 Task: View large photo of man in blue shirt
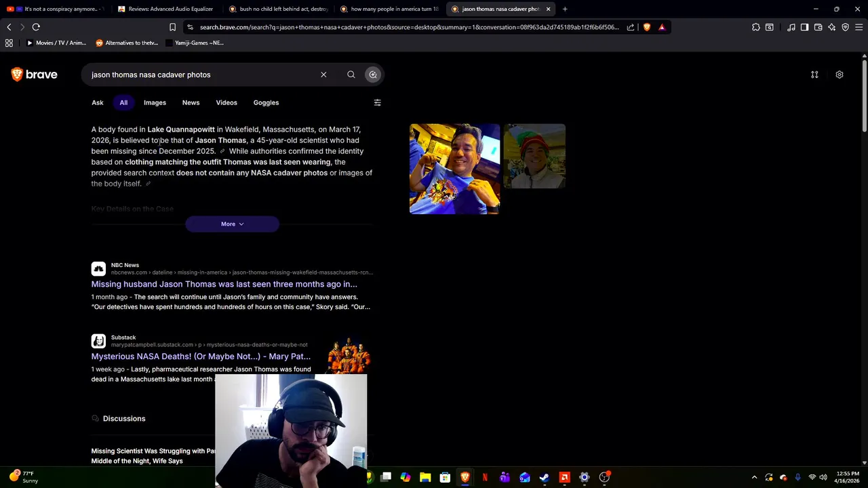point(454,169)
